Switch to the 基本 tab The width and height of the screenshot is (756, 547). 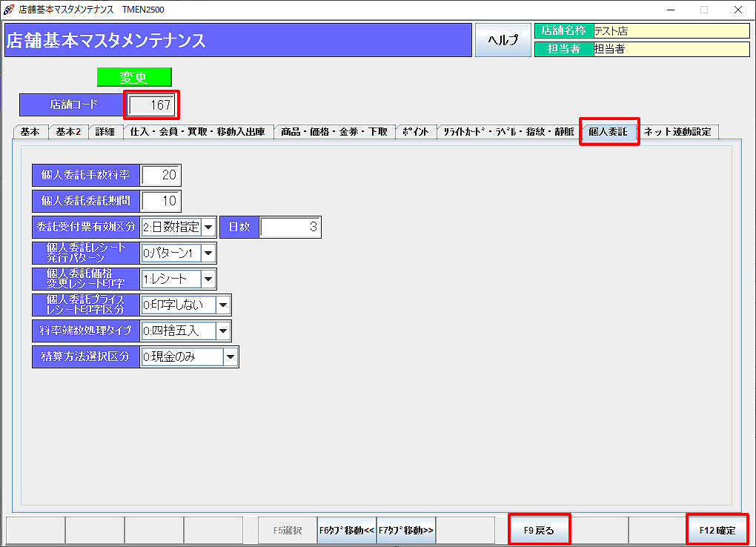(30, 132)
